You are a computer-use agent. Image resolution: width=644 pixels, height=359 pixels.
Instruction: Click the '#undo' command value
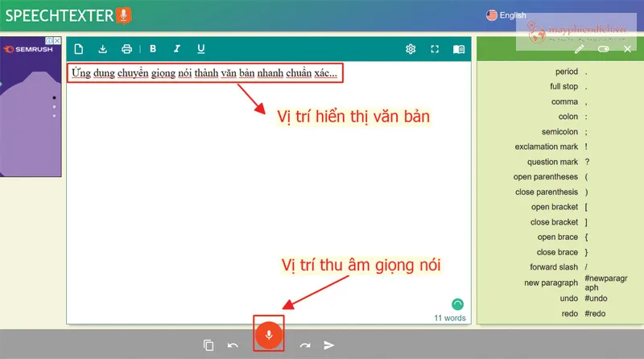pos(596,299)
